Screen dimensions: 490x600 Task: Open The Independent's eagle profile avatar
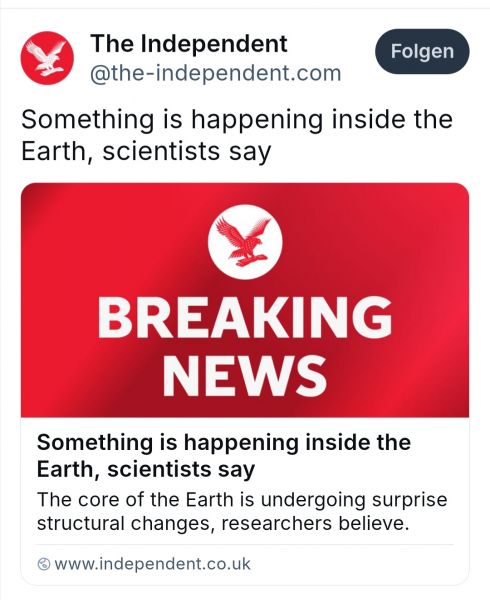pyautogui.click(x=47, y=58)
